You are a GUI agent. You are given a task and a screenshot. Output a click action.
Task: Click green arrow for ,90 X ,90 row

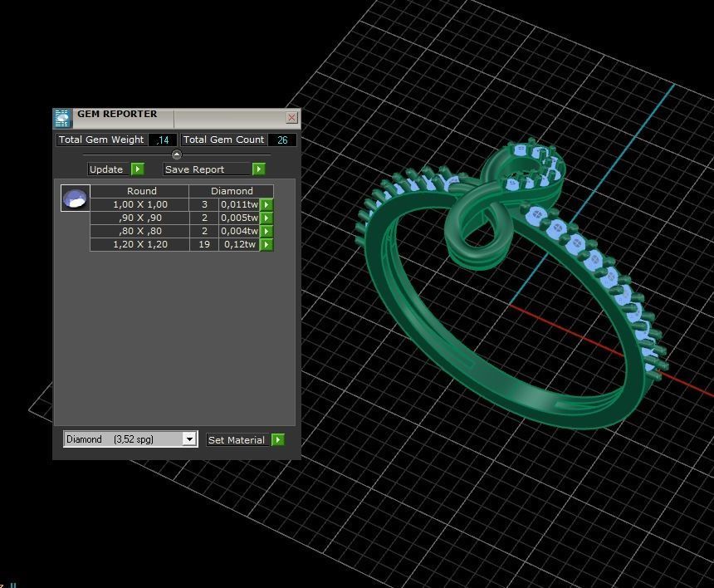pos(267,218)
